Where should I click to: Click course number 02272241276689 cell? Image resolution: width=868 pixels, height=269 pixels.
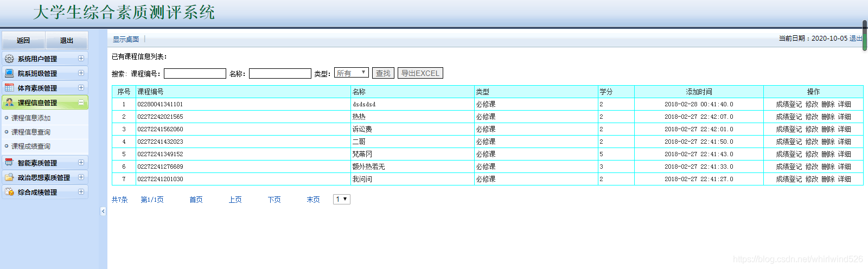click(x=243, y=166)
